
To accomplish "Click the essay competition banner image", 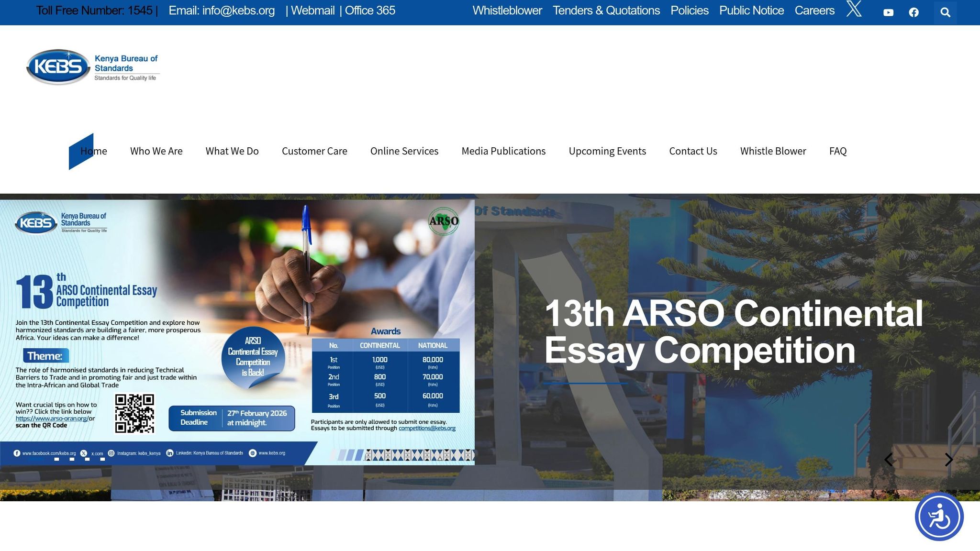I will (237, 332).
